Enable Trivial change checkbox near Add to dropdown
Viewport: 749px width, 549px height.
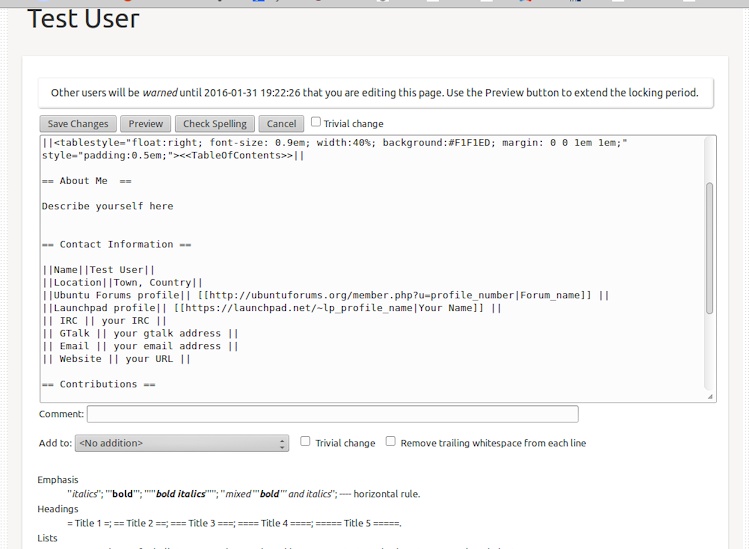click(306, 442)
